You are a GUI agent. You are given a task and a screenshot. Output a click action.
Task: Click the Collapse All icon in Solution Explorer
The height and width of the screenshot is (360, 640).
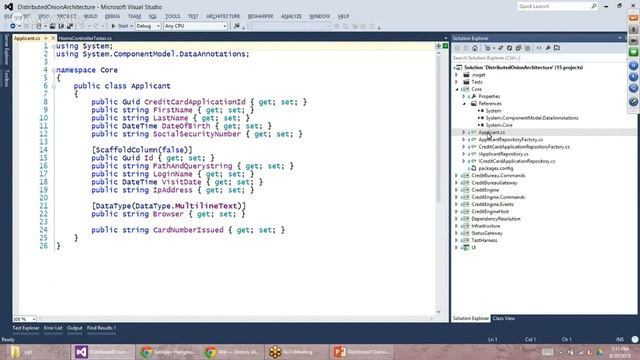point(518,48)
